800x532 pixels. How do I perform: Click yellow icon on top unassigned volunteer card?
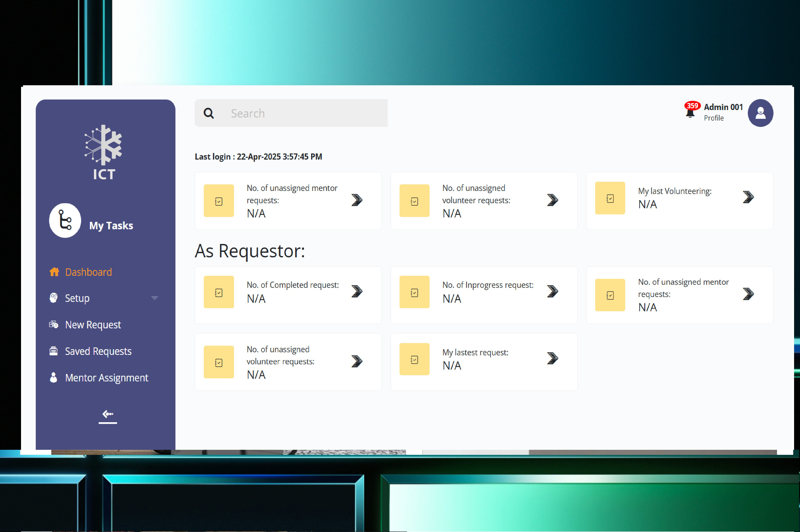pos(414,201)
